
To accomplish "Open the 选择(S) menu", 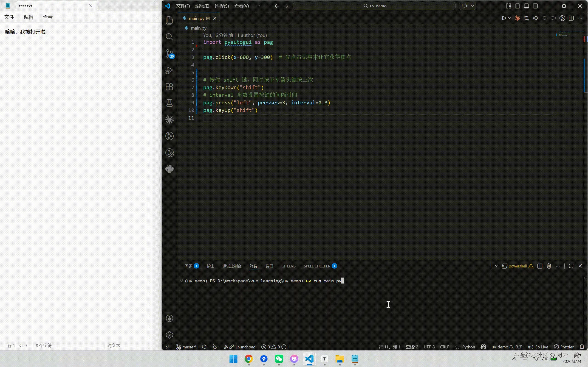I will [x=222, y=6].
